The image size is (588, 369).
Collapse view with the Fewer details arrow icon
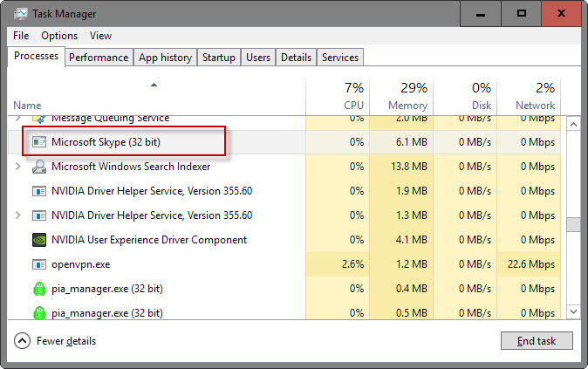point(22,341)
